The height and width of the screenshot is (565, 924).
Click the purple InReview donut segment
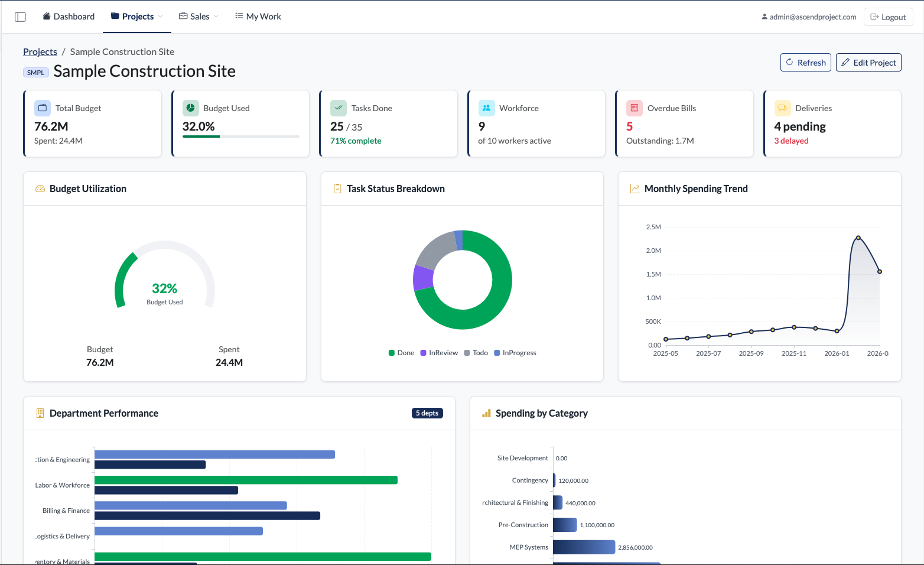coord(422,278)
